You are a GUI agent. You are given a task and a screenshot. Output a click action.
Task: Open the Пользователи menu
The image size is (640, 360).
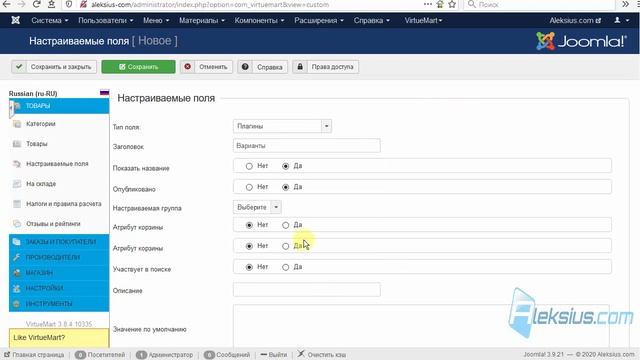click(106, 20)
